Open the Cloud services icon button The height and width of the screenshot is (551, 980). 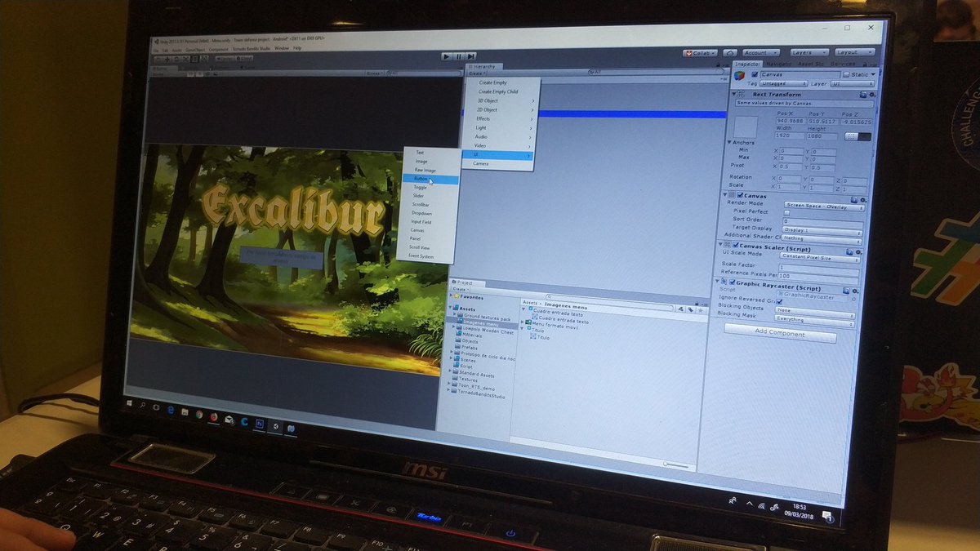(729, 52)
